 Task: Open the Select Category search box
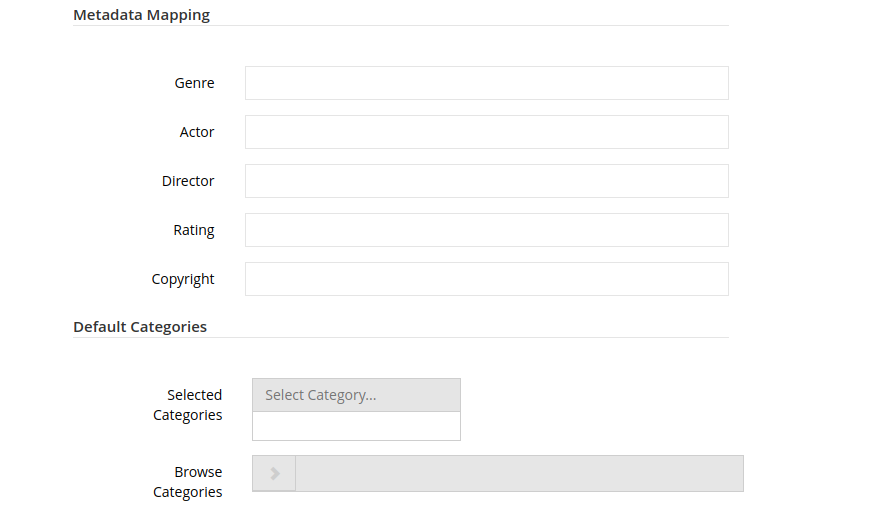[x=356, y=395]
